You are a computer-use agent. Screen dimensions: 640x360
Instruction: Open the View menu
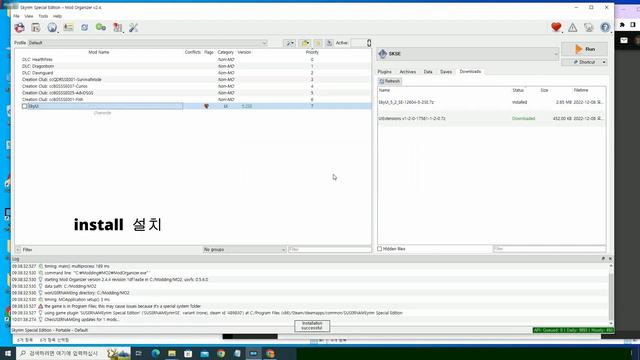pos(29,16)
